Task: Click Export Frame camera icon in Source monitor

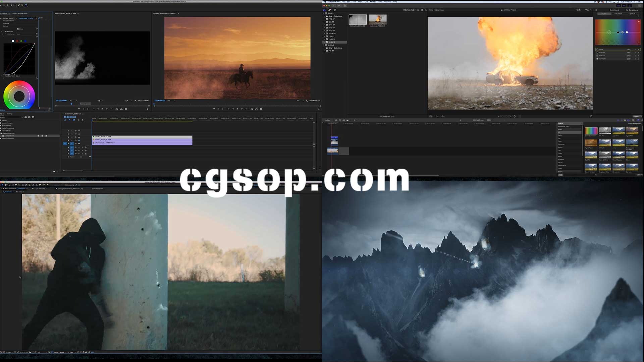Action: [x=126, y=109]
